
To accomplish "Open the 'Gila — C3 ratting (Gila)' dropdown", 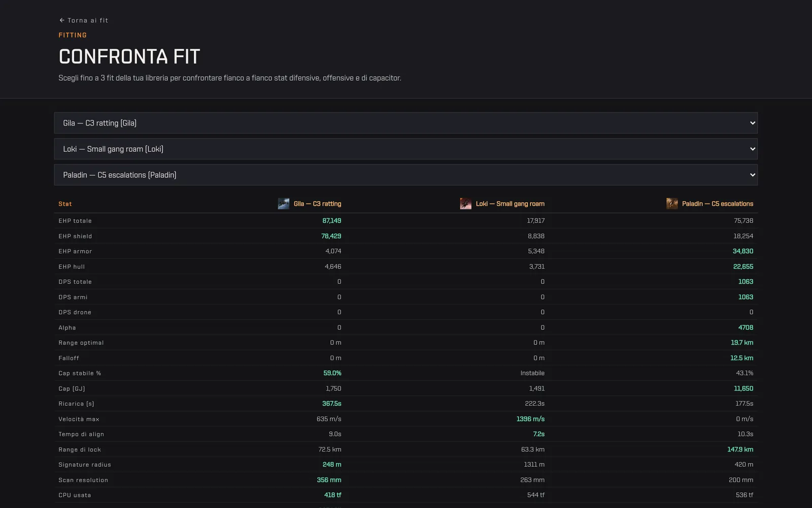I will [406, 123].
